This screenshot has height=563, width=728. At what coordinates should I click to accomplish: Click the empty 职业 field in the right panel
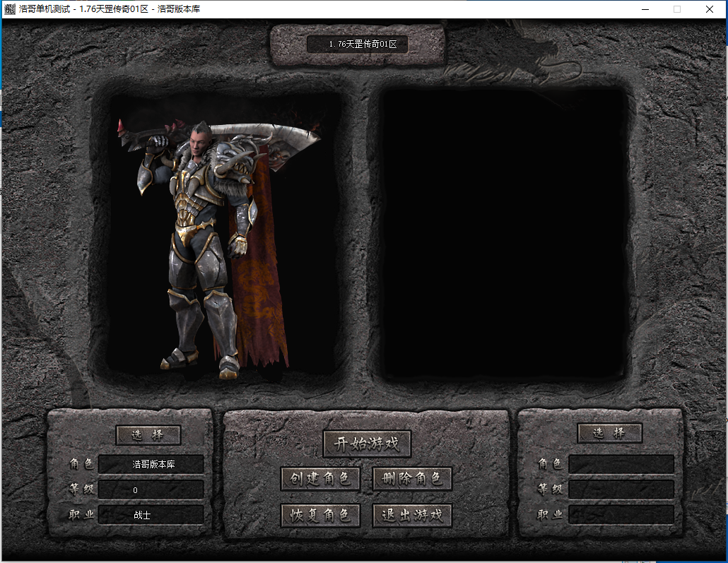pos(621,514)
